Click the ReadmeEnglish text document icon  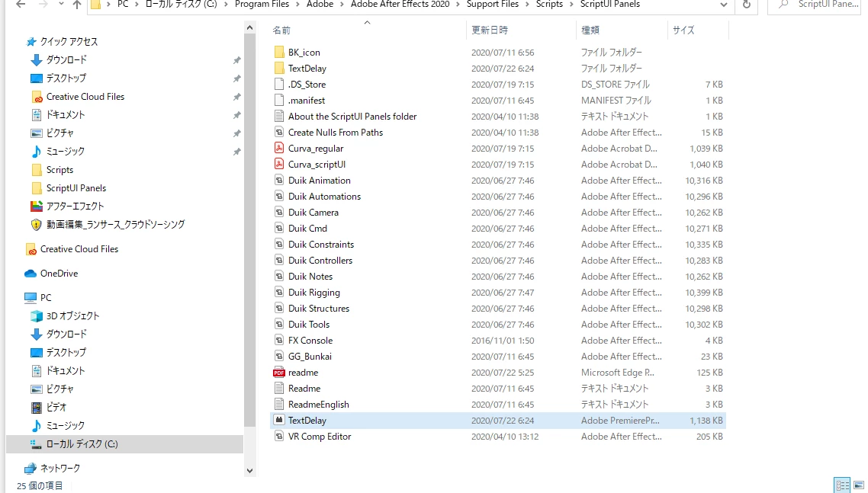point(280,405)
